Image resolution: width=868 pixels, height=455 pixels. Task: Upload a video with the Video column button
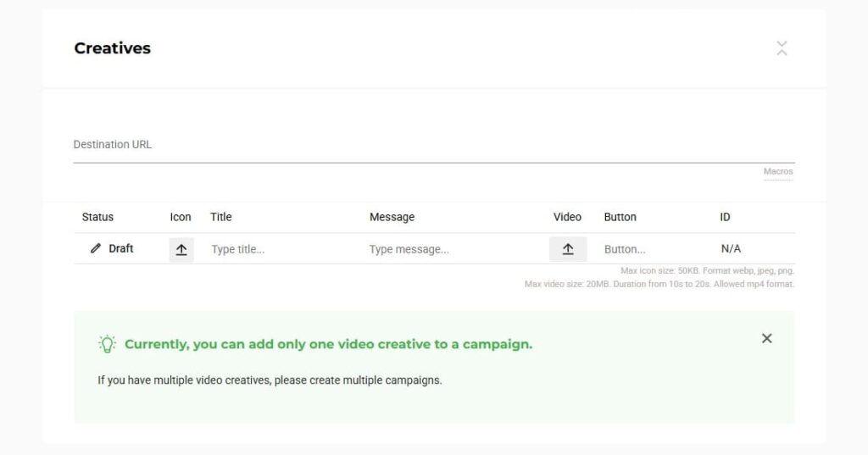coord(568,249)
